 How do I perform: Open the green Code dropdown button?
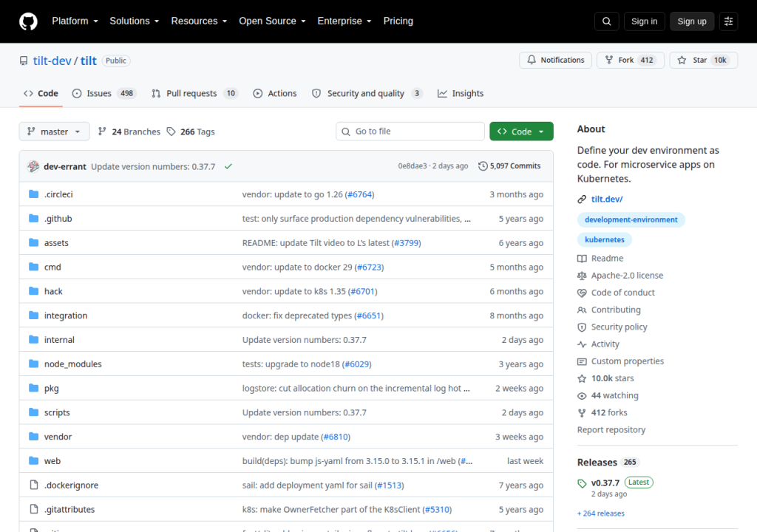tap(521, 132)
